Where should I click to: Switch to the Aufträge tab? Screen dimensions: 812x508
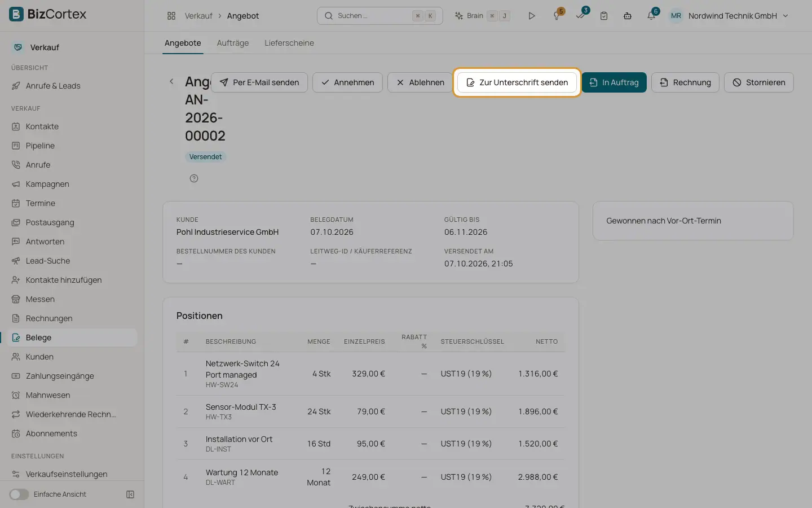click(x=233, y=43)
